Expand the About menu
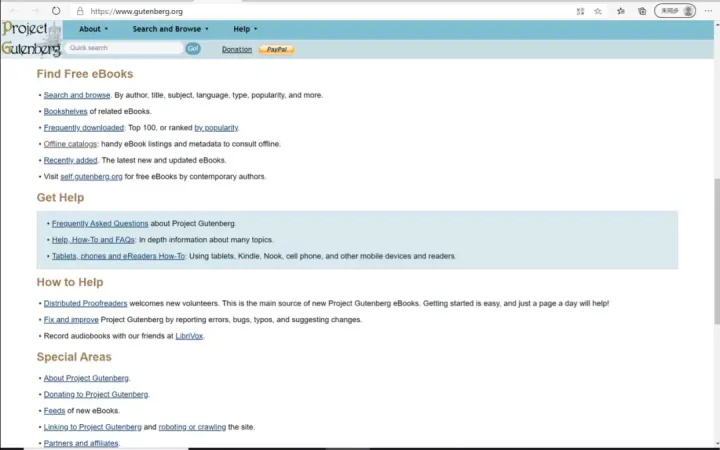720x450 pixels. (93, 29)
